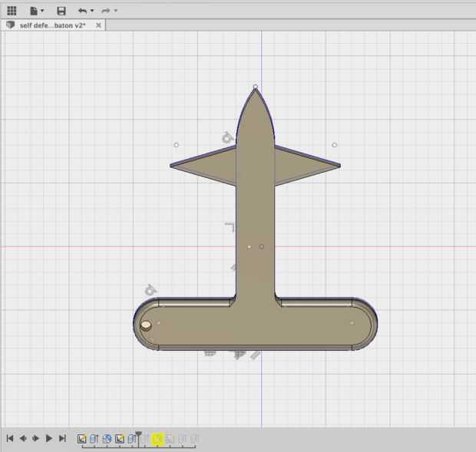Select the first sketch feature in the timeline
Image resolution: width=476 pixels, height=452 pixels.
click(x=81, y=439)
